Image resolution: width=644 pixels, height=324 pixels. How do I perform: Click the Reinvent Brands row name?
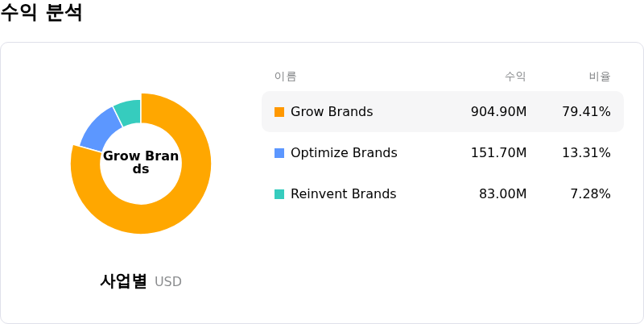coord(344,194)
